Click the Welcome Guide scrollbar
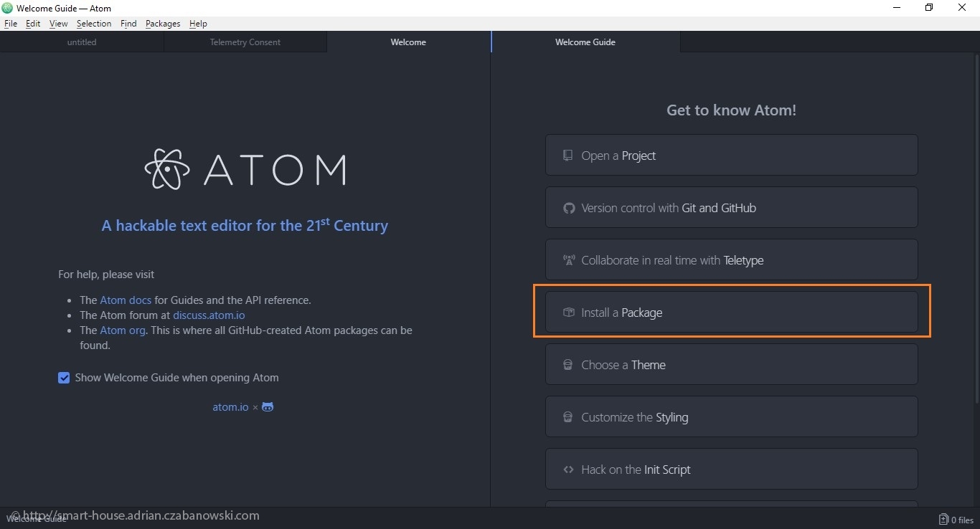The width and height of the screenshot is (980, 529). point(976,229)
